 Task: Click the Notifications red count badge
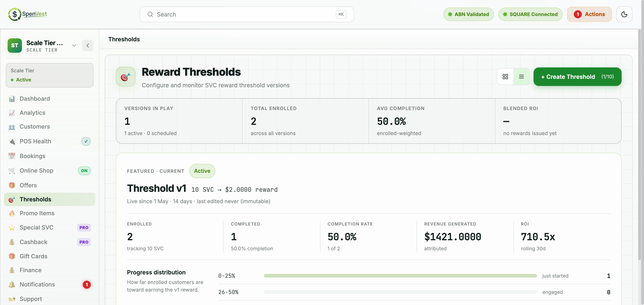87,284
